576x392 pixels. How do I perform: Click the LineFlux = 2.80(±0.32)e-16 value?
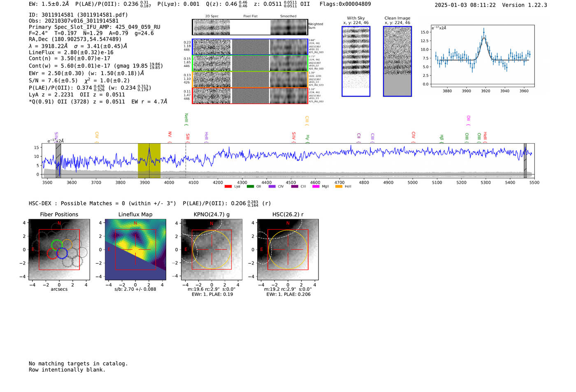click(x=71, y=53)
